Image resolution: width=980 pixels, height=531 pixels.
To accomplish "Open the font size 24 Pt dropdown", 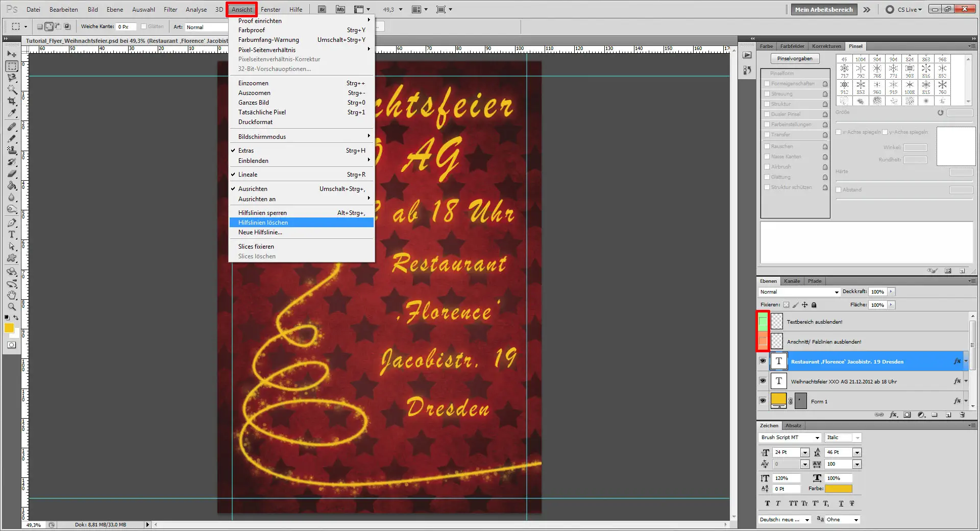I will (x=805, y=452).
